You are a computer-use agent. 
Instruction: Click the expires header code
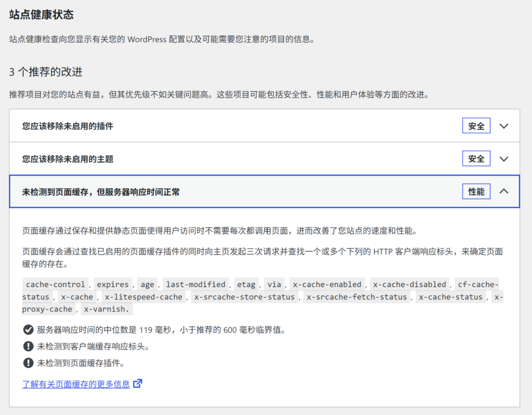coord(113,284)
